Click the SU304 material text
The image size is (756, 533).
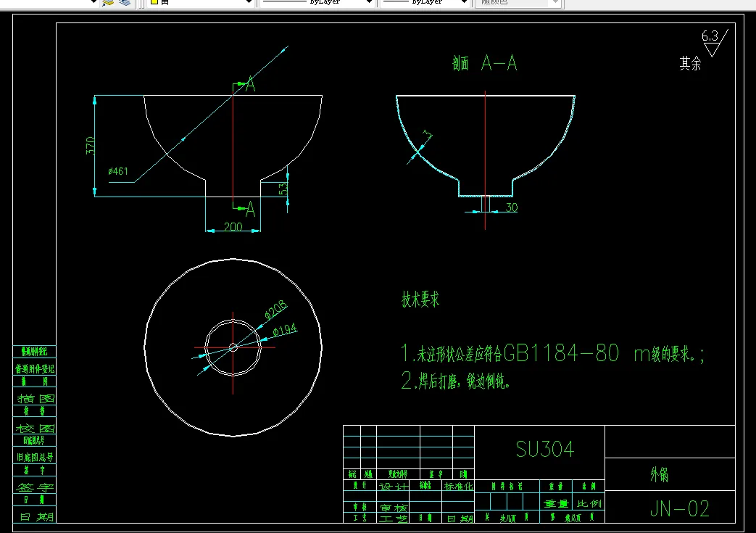tap(545, 450)
